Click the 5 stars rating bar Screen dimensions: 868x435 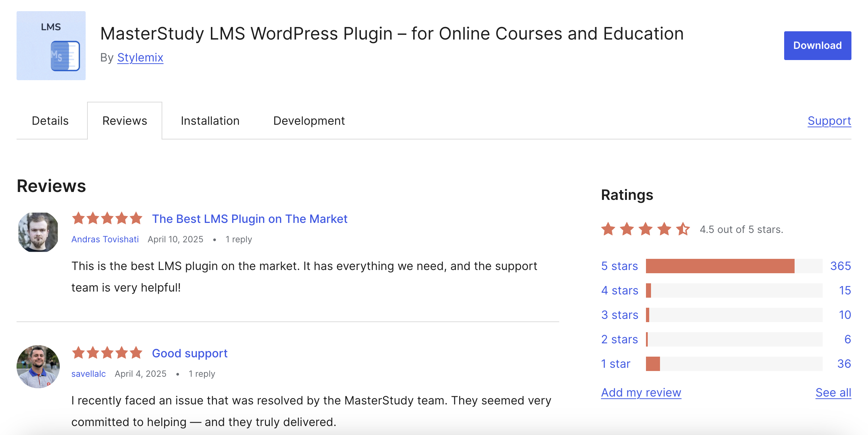[734, 266]
